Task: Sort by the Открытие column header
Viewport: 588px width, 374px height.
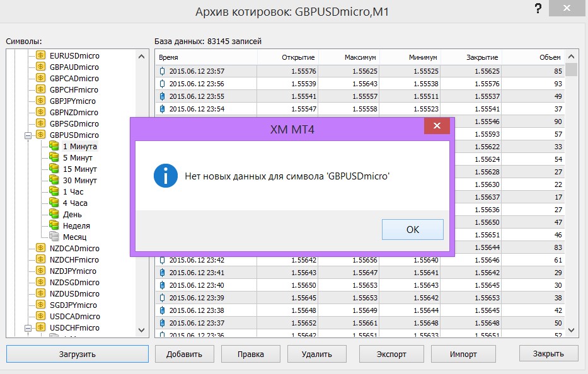Action: tap(288, 57)
